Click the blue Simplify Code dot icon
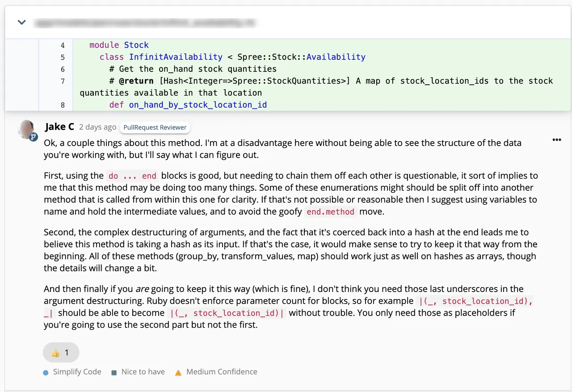The height and width of the screenshot is (392, 572). [46, 372]
